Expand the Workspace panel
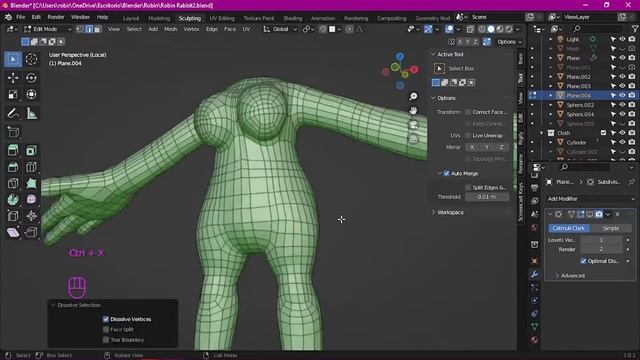Viewport: 640px width, 360px height. [x=433, y=212]
